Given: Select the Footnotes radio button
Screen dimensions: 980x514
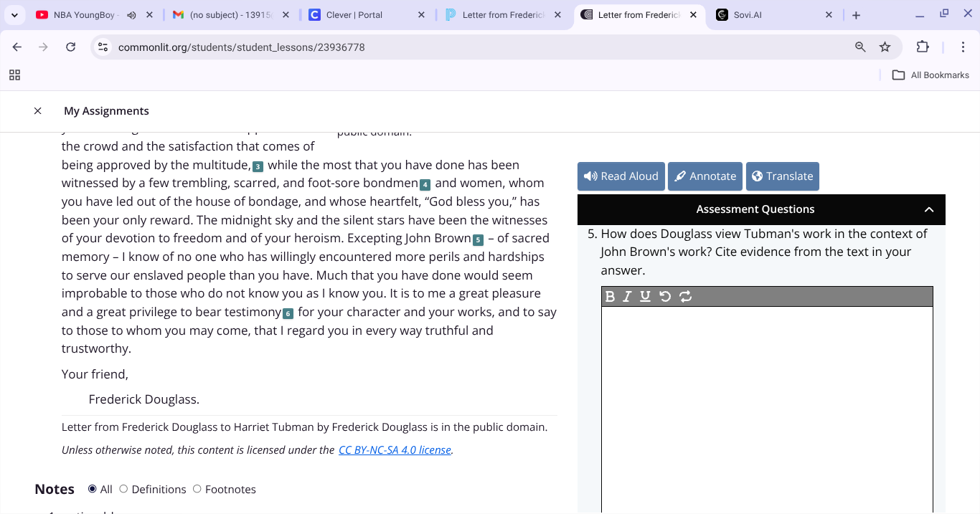Looking at the screenshot, I should (197, 489).
